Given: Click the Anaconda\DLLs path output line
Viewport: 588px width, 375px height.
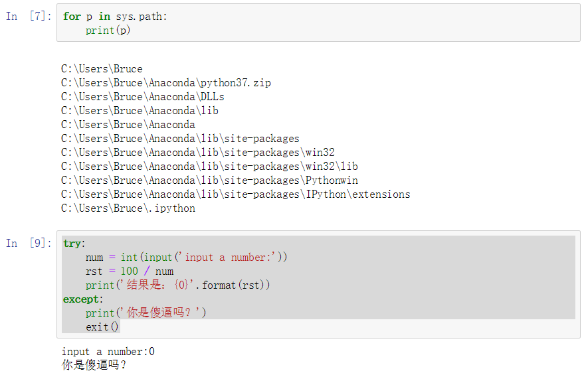Looking at the screenshot, I should click(x=143, y=97).
